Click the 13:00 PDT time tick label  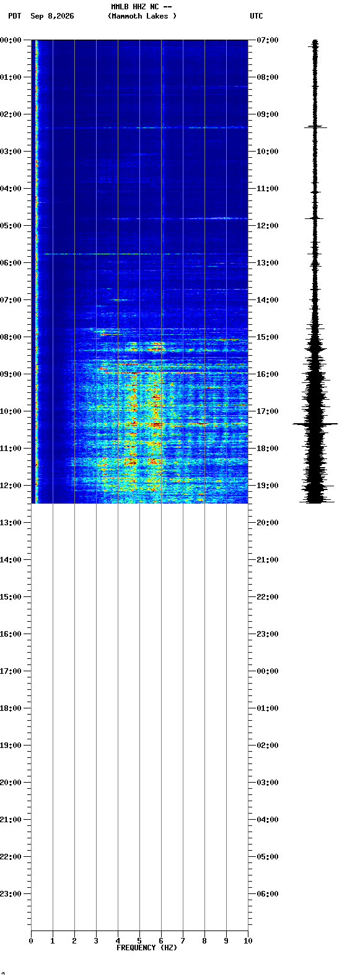11,523
